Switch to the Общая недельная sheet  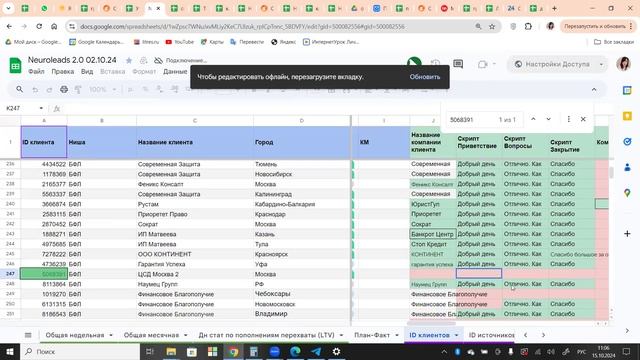pyautogui.click(x=75, y=335)
